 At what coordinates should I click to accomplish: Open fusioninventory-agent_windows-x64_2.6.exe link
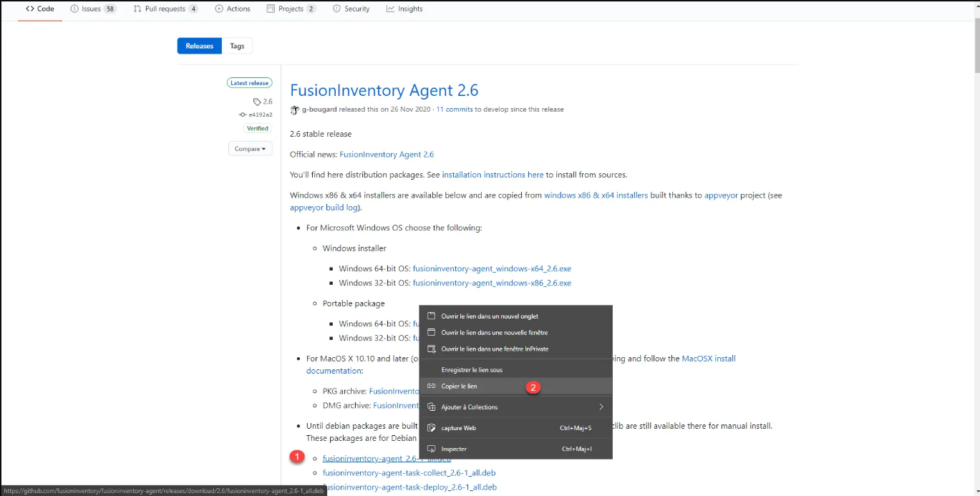click(x=492, y=268)
